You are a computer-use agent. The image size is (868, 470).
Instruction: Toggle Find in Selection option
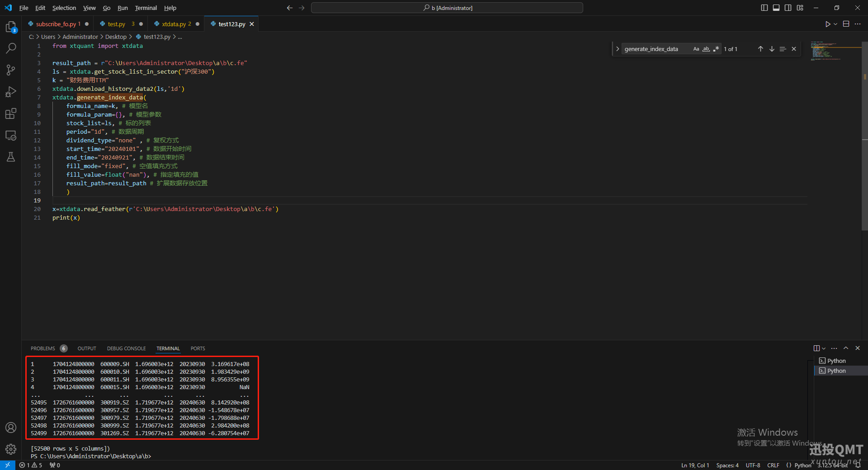[x=783, y=49]
